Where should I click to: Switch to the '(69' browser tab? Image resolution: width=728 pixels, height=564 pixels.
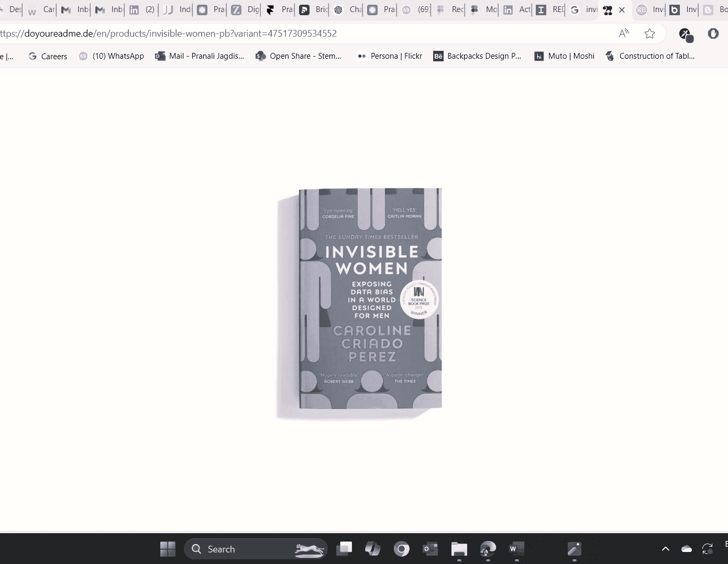point(415,10)
